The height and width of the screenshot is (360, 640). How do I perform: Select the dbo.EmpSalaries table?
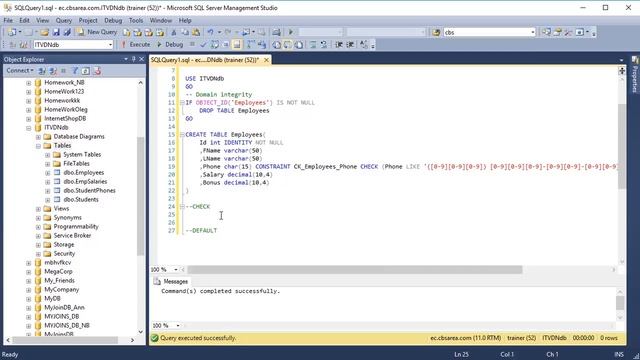[85, 182]
